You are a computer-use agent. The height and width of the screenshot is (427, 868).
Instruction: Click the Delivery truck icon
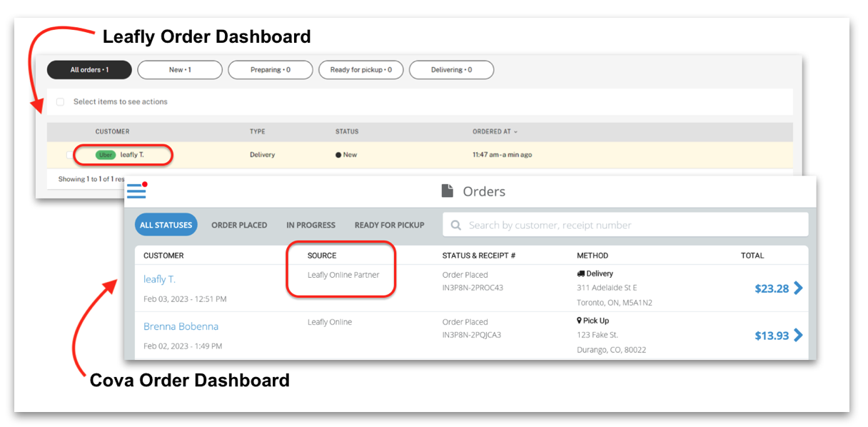[581, 273]
